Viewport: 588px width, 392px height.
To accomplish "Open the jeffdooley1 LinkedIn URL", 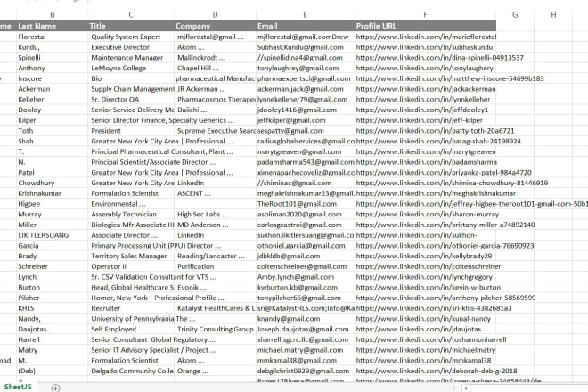I will [x=422, y=110].
